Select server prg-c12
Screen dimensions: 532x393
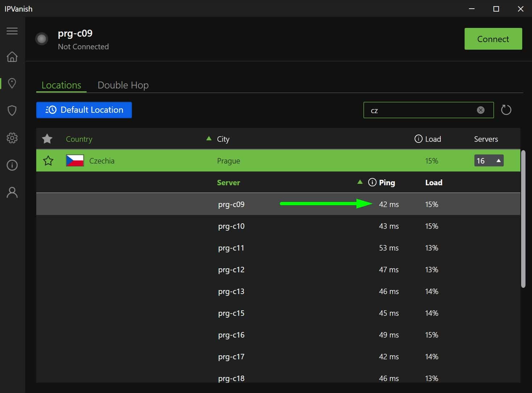(x=278, y=269)
